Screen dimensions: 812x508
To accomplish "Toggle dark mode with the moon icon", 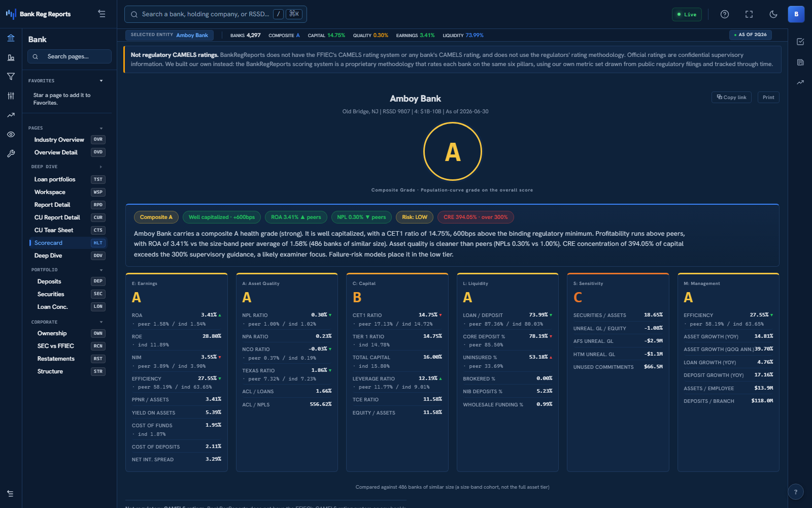I will click(773, 14).
